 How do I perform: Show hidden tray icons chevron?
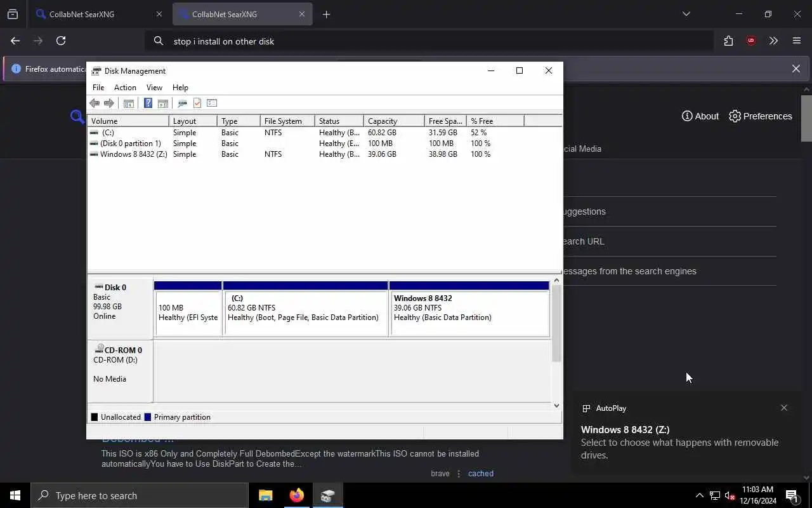click(699, 495)
